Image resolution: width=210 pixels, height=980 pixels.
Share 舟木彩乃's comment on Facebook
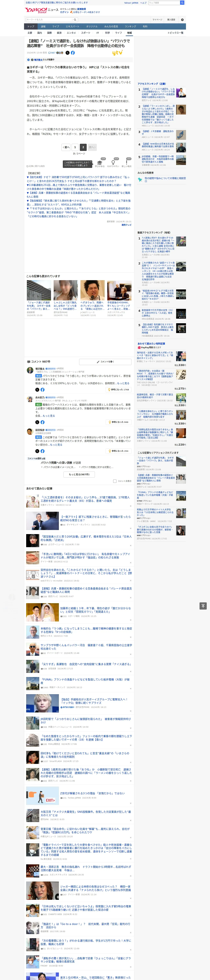pyautogui.click(x=42, y=422)
